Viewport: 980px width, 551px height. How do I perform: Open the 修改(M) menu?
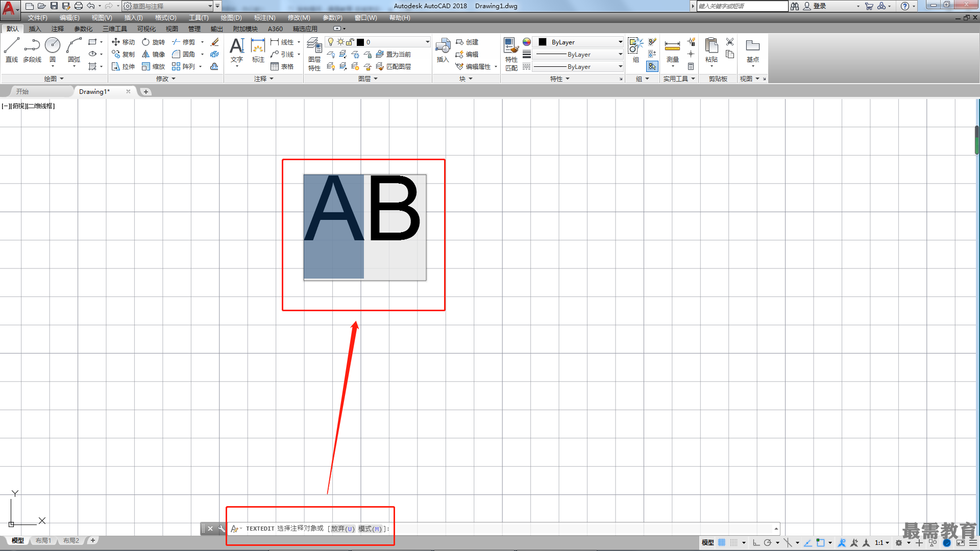pos(299,17)
